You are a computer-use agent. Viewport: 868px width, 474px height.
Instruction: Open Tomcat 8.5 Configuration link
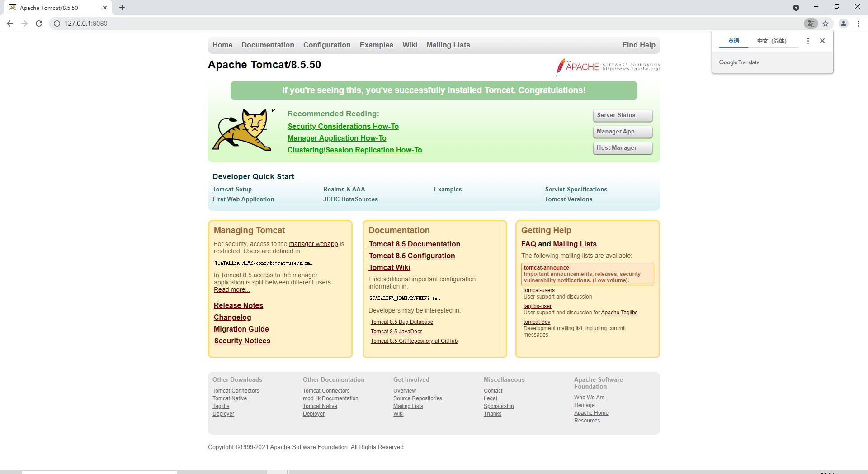[412, 256]
